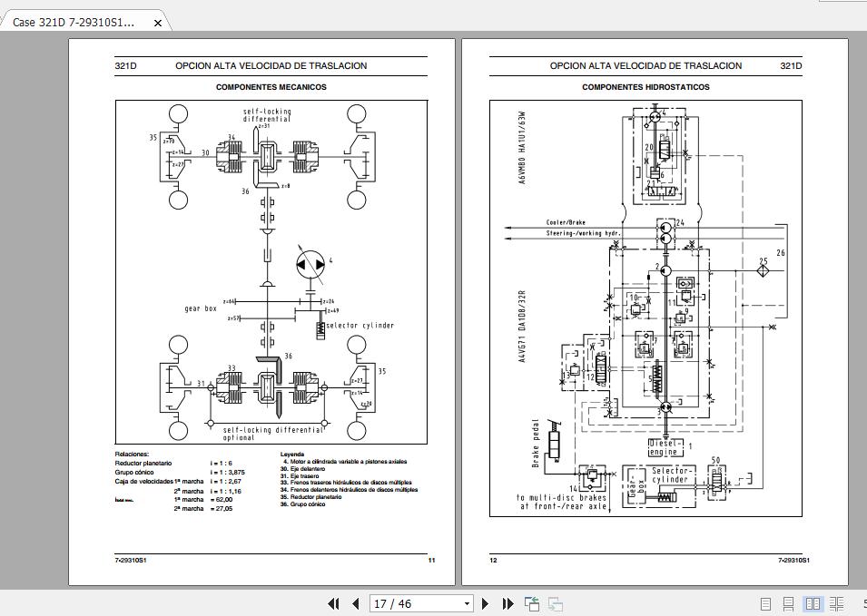
Task: Select the Case 321D document tab
Action: point(74,23)
